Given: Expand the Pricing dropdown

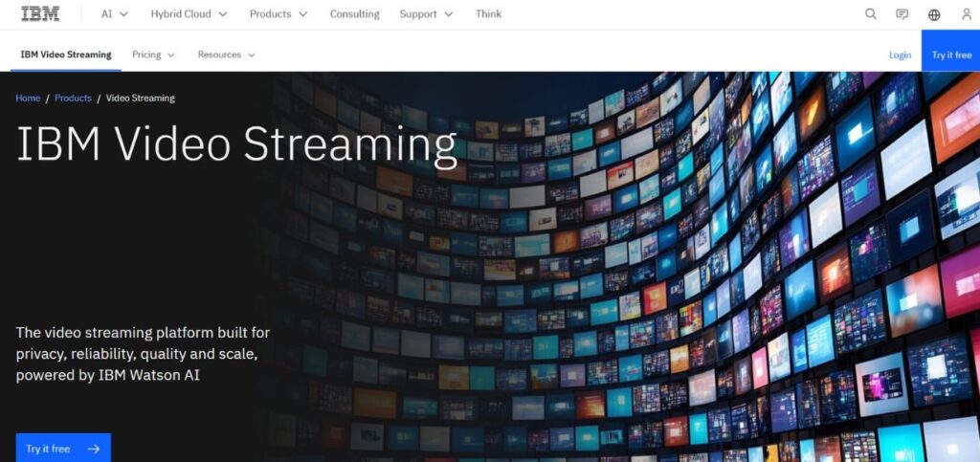Looking at the screenshot, I should (x=153, y=55).
